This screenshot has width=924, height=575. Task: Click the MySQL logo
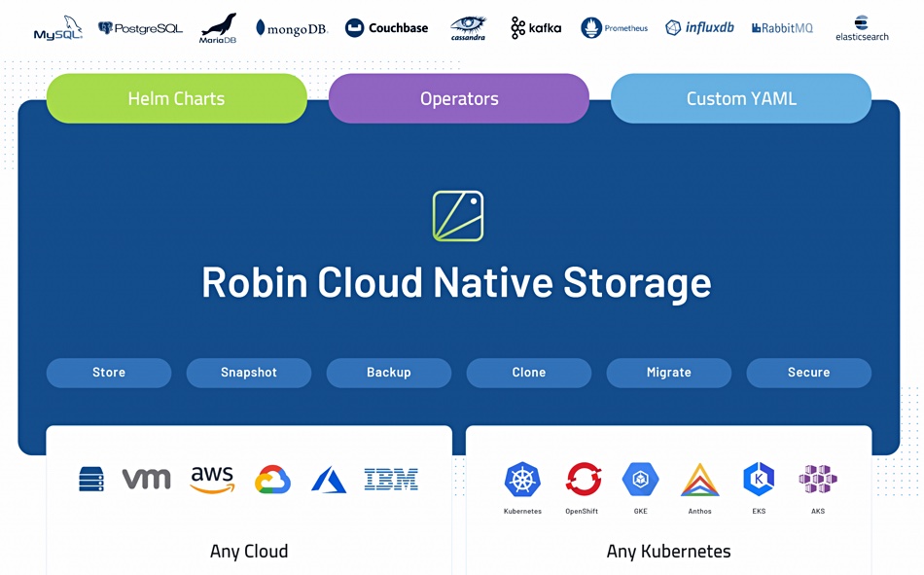point(57,28)
